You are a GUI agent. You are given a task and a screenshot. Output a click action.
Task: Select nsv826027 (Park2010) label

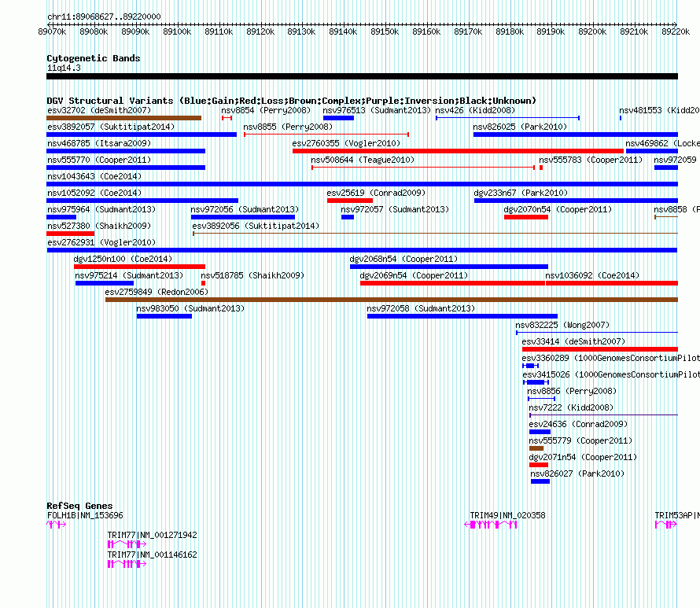coord(577,474)
